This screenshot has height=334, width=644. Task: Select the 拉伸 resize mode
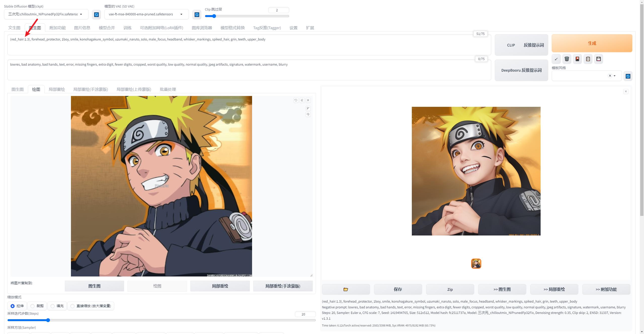click(13, 306)
